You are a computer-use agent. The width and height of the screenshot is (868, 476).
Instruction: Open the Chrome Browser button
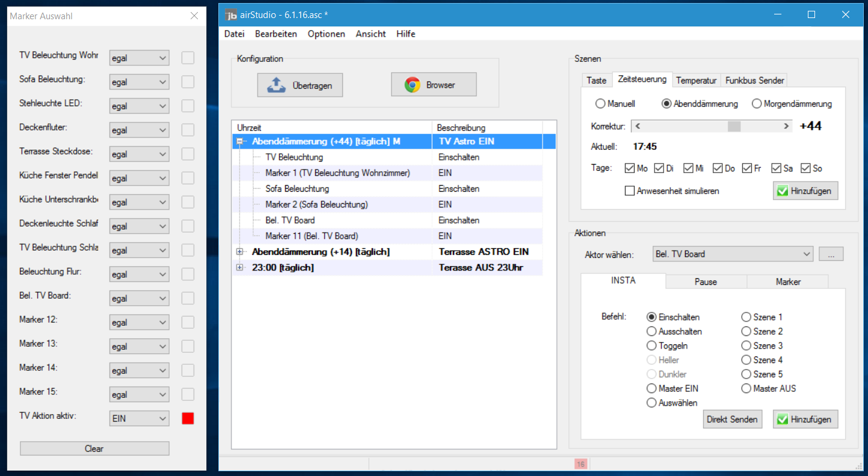(x=433, y=85)
